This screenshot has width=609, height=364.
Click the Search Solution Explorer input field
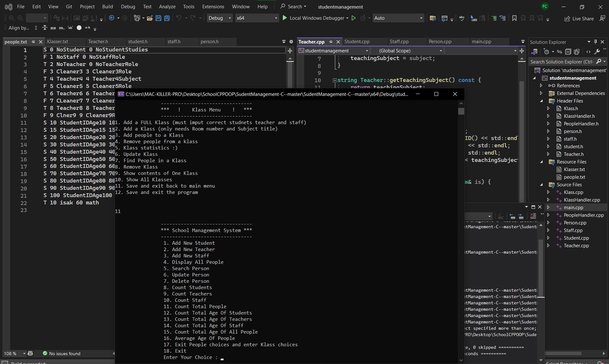tap(562, 62)
